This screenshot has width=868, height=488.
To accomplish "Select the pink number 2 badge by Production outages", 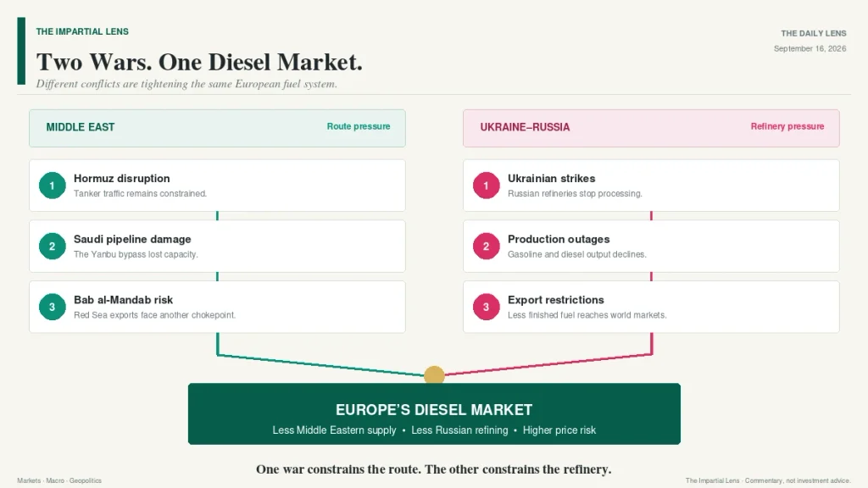I will coord(486,247).
